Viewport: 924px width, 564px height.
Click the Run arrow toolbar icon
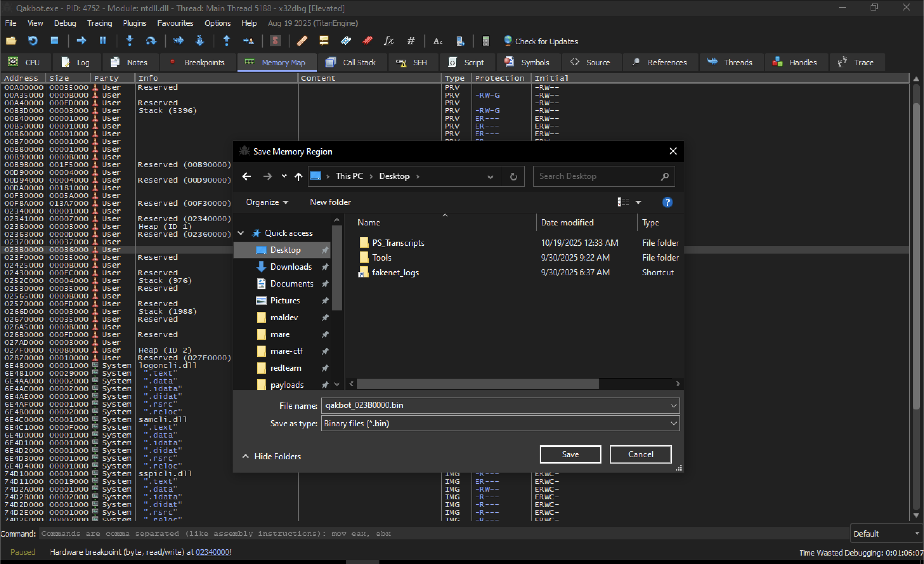81,41
